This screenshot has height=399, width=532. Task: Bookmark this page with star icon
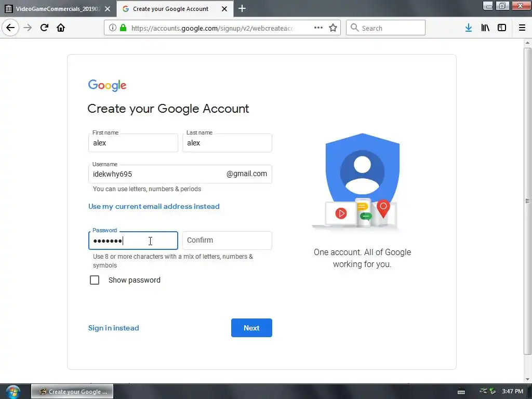[333, 28]
